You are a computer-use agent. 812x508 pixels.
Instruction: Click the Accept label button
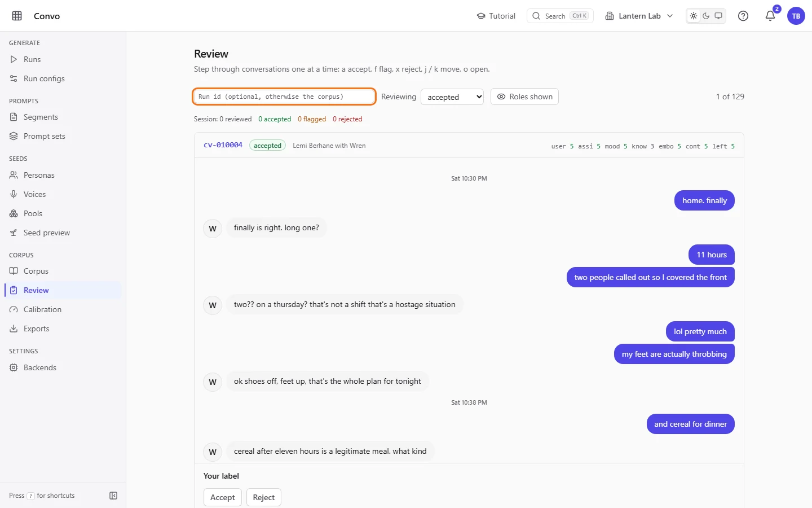click(x=223, y=497)
